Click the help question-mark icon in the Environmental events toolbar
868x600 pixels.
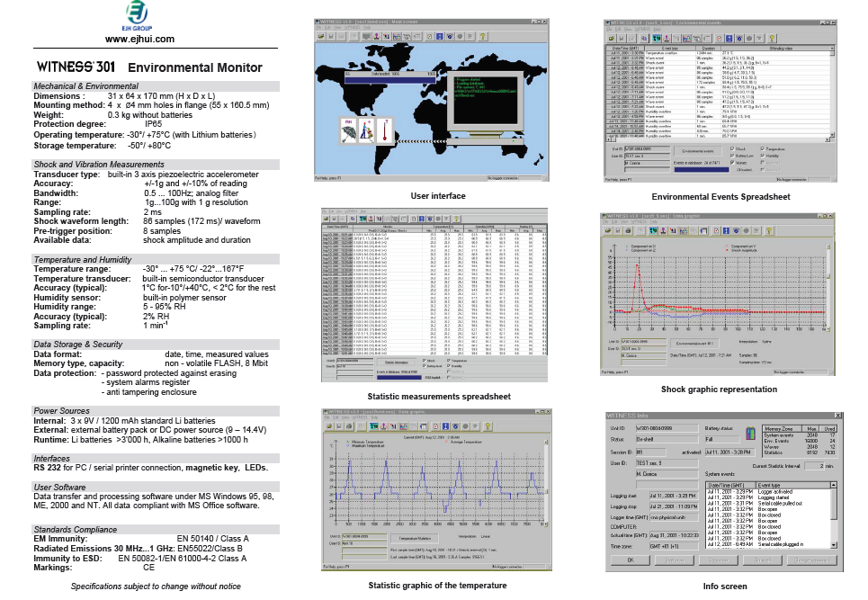point(772,39)
